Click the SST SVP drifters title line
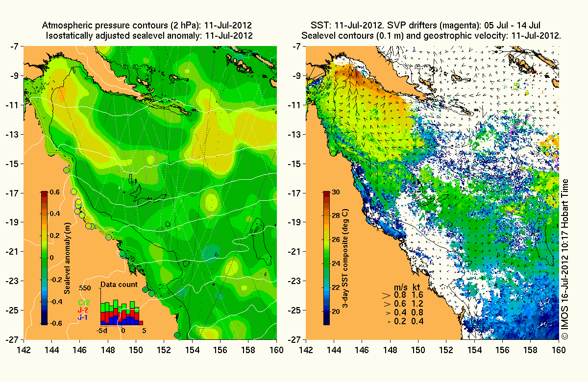588x382 pixels. [425, 25]
